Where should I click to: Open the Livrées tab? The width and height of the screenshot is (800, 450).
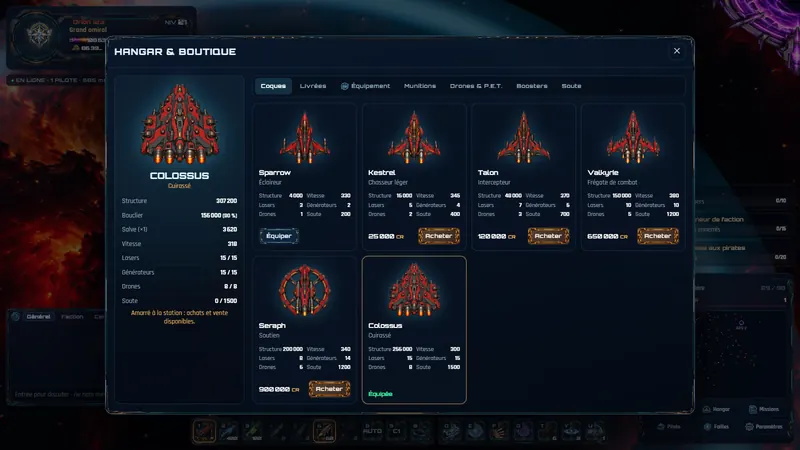coord(313,86)
